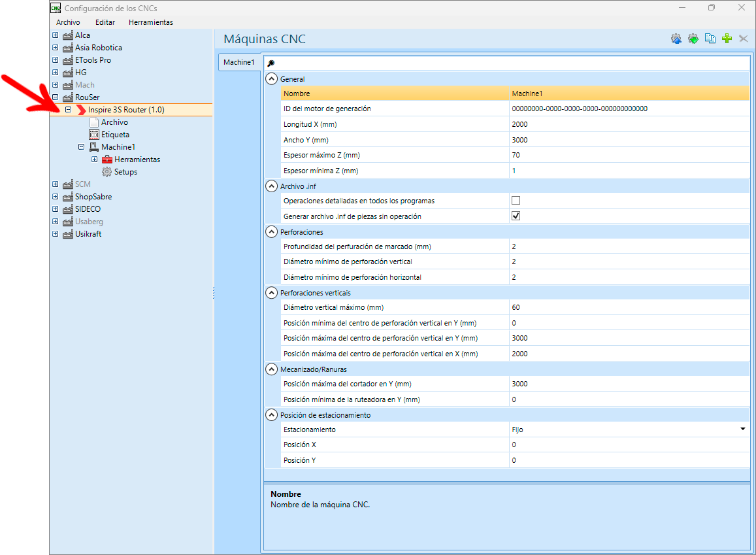Collapse the RouSer tree node

(x=56, y=97)
